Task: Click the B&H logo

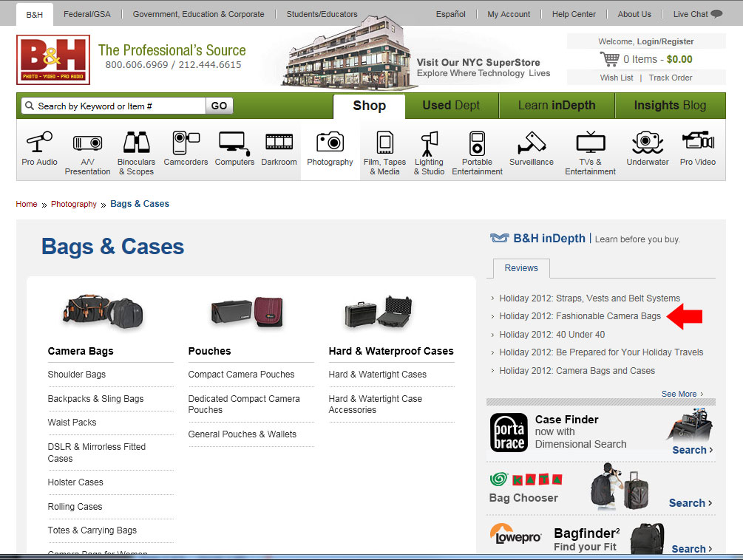Action: [53, 60]
